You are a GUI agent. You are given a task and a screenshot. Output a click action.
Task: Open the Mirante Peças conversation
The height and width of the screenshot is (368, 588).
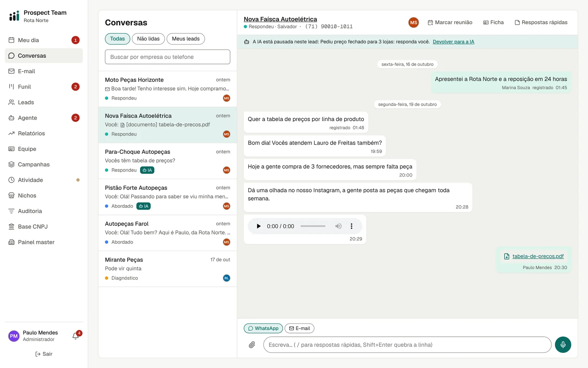pyautogui.click(x=168, y=269)
